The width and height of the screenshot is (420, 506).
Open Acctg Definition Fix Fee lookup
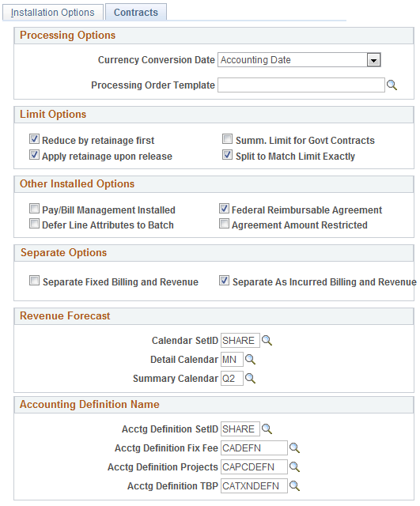click(x=294, y=448)
